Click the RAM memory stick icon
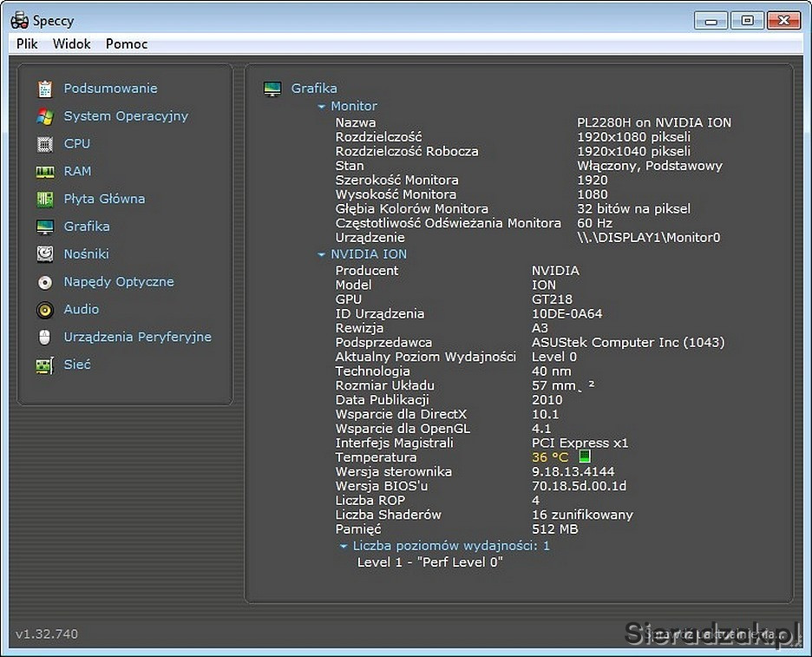This screenshot has width=812, height=657. [x=45, y=172]
